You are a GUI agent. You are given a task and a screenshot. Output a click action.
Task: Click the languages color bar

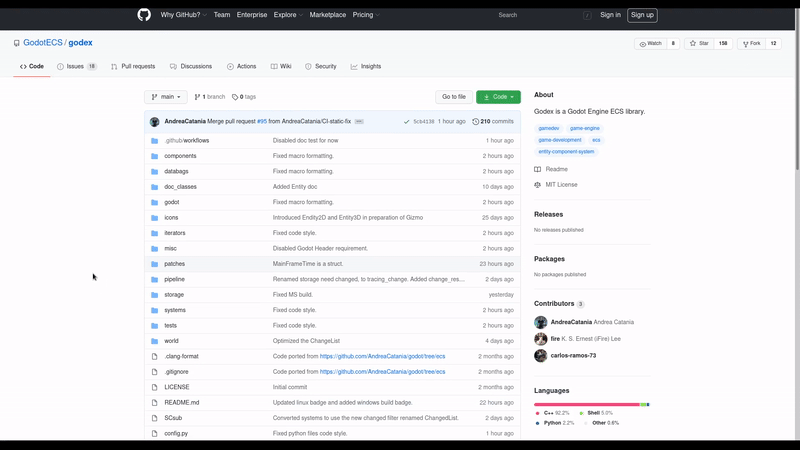click(x=592, y=405)
